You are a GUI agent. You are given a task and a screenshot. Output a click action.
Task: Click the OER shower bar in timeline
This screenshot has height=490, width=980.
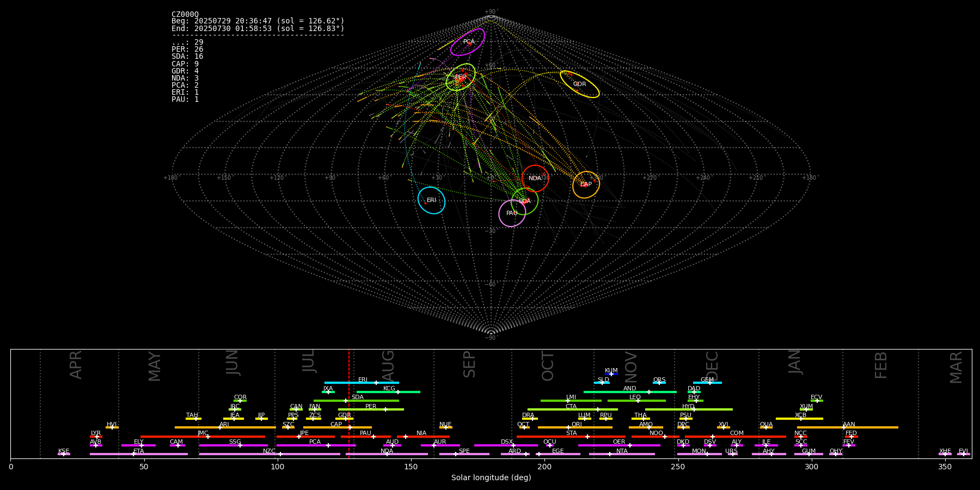619,445
